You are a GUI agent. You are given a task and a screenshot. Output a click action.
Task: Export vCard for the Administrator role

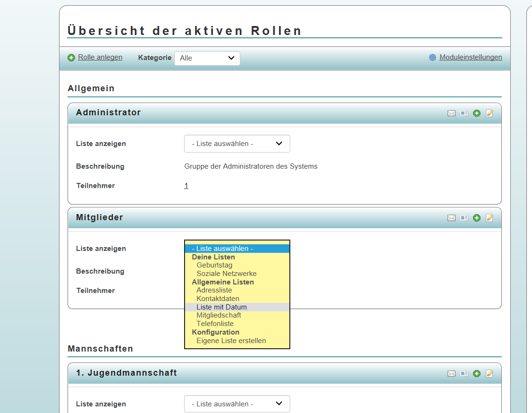pyautogui.click(x=464, y=113)
